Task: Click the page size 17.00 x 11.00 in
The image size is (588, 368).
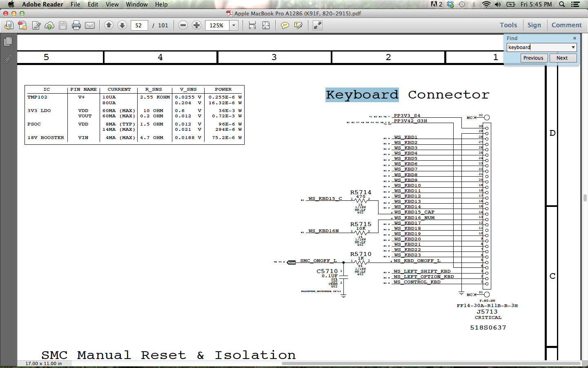Action: 44,364
